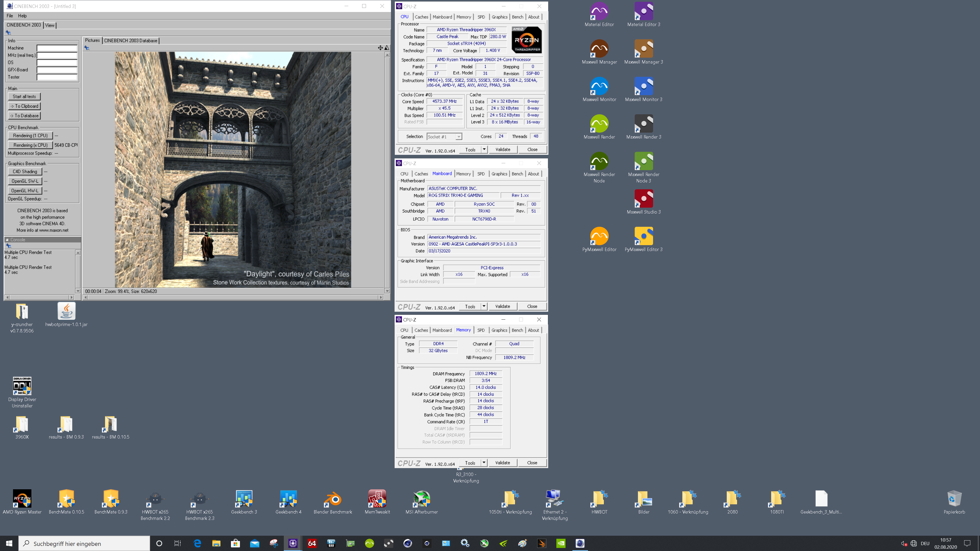Open Task View in the taskbar
This screenshot has width=980, height=551.
(178, 543)
